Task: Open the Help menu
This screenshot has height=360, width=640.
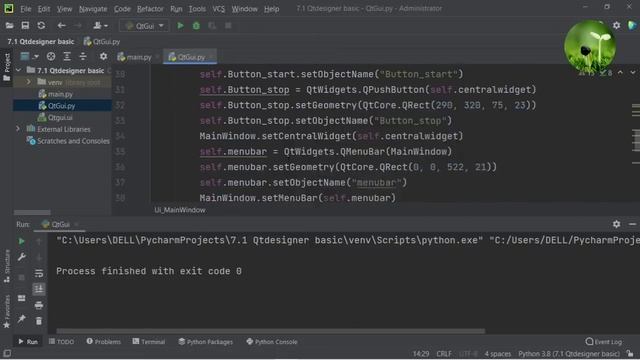Action: pyautogui.click(x=271, y=9)
